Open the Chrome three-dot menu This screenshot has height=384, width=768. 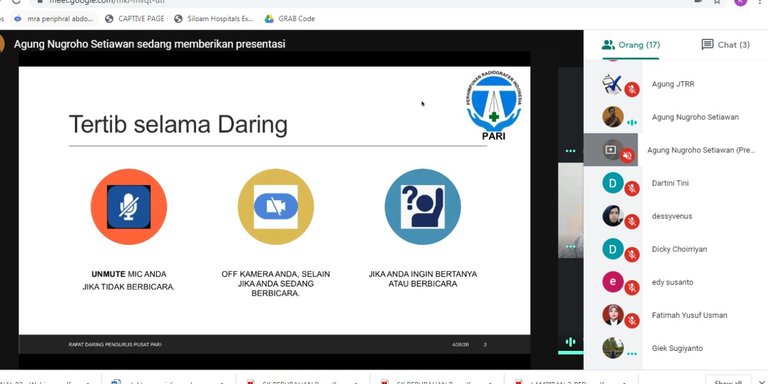pyautogui.click(x=759, y=1)
